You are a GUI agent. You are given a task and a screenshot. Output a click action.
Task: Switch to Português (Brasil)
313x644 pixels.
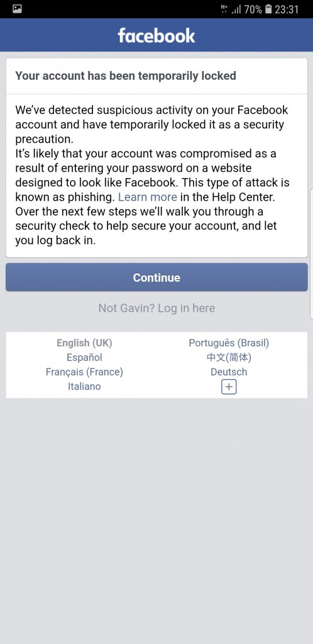pyautogui.click(x=229, y=343)
